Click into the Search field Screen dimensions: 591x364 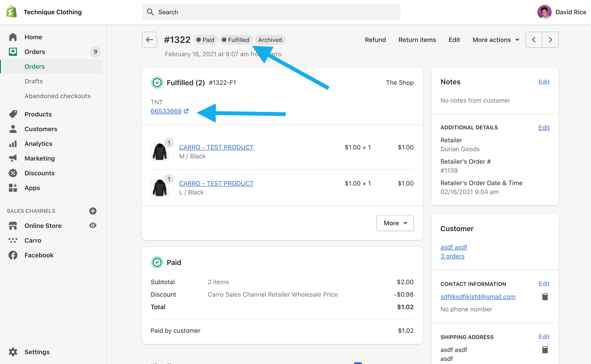pyautogui.click(x=271, y=12)
